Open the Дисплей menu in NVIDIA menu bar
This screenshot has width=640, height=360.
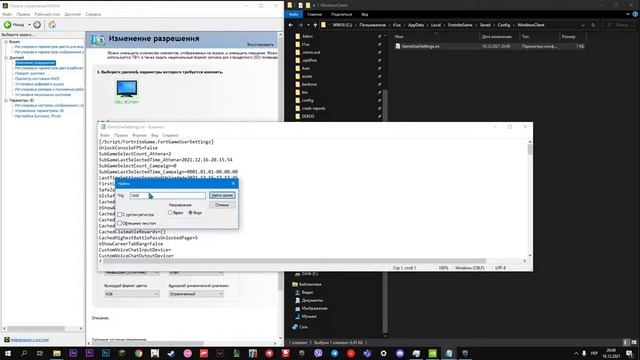click(73, 14)
